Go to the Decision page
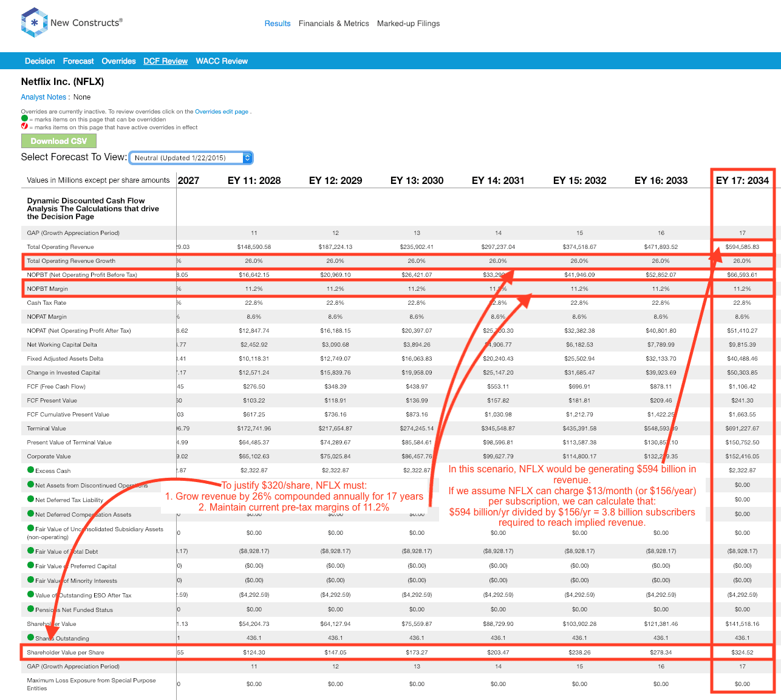Viewport: 781px width, 700px height. coord(40,61)
